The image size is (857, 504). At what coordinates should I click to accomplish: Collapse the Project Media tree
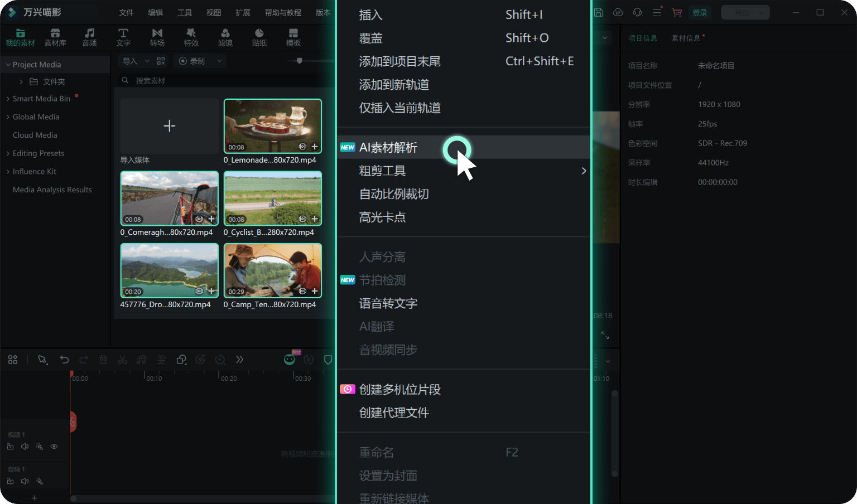point(8,65)
